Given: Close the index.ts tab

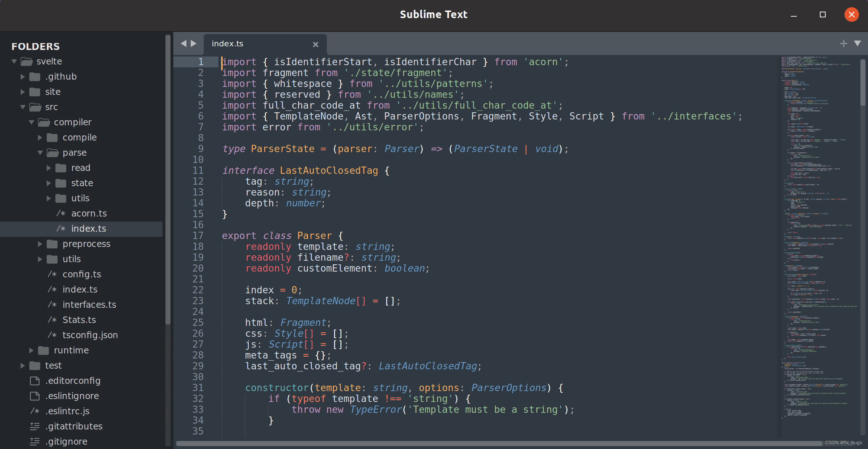Looking at the screenshot, I should click(x=315, y=44).
